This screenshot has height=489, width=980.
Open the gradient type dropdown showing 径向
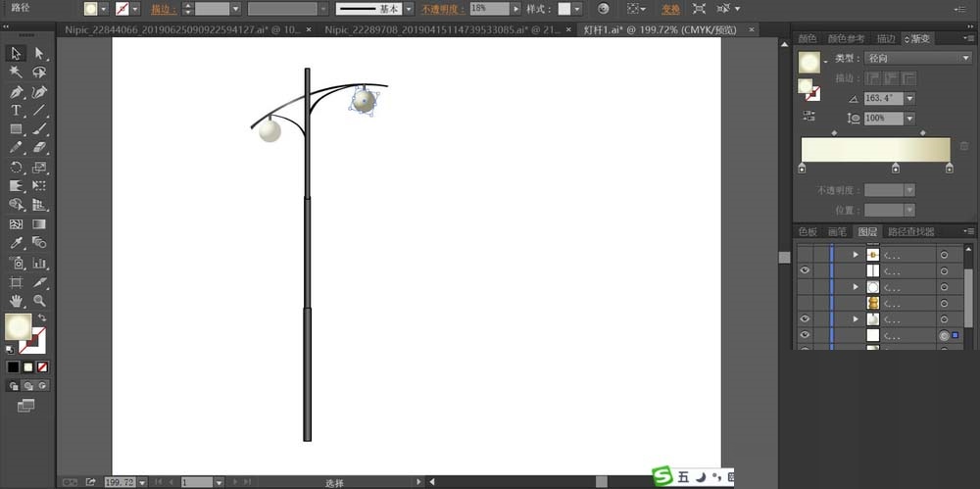click(x=916, y=58)
